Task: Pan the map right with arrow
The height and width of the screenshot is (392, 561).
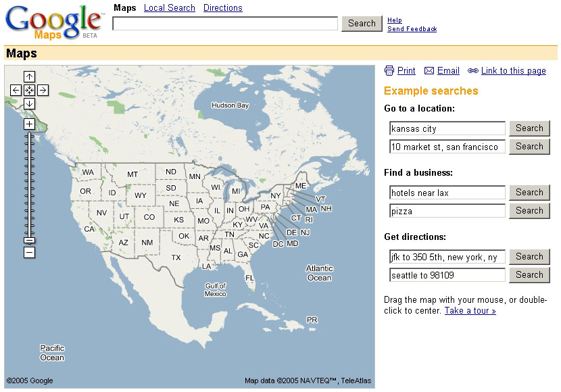Action: pos(43,90)
